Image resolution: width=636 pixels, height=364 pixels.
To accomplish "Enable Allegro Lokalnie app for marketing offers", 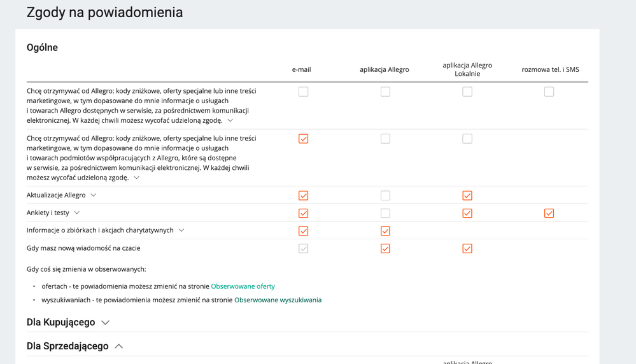I will click(467, 92).
